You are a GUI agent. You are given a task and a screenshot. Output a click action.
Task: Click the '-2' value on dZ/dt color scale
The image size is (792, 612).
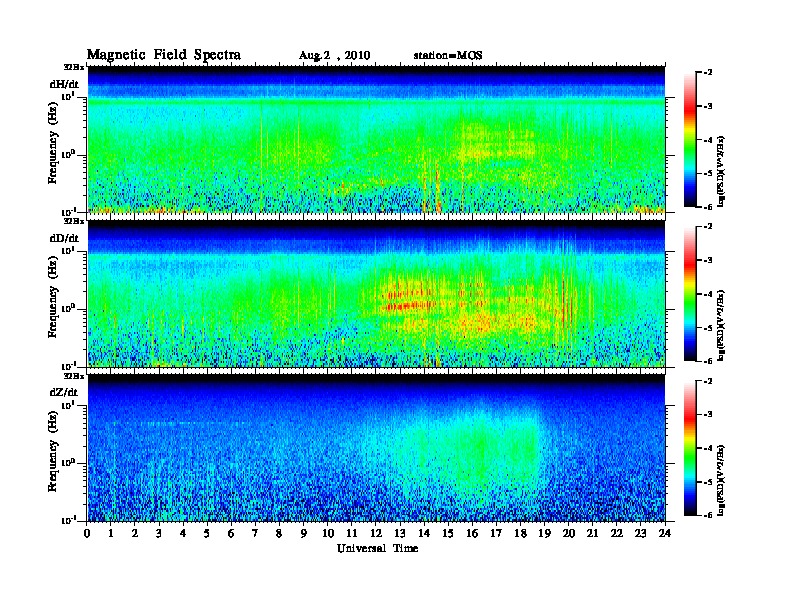click(708, 381)
